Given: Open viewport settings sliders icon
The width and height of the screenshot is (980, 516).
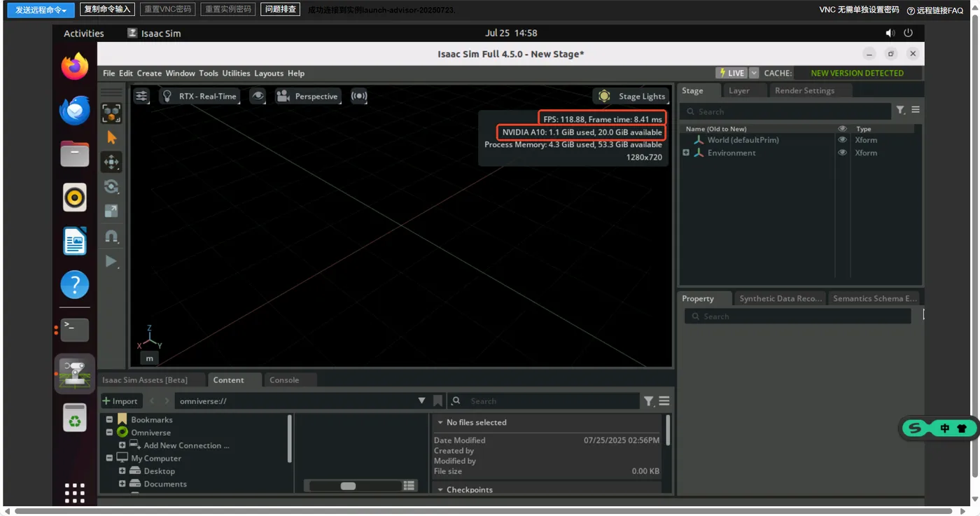Looking at the screenshot, I should coord(141,96).
